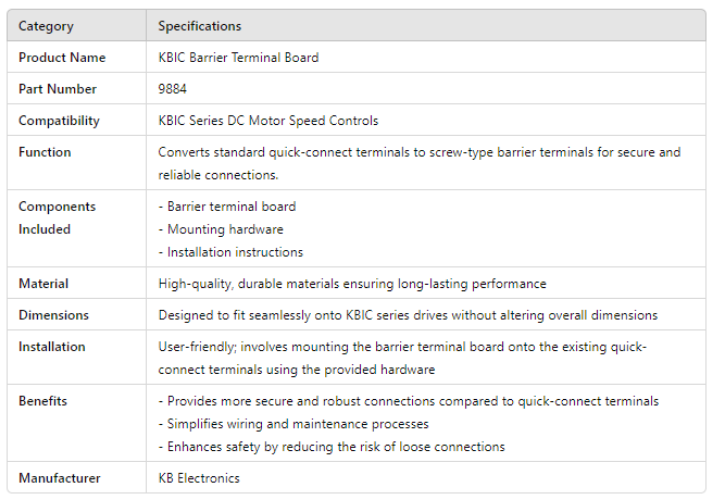Click the Mounting hardware list item

pyautogui.click(x=221, y=229)
